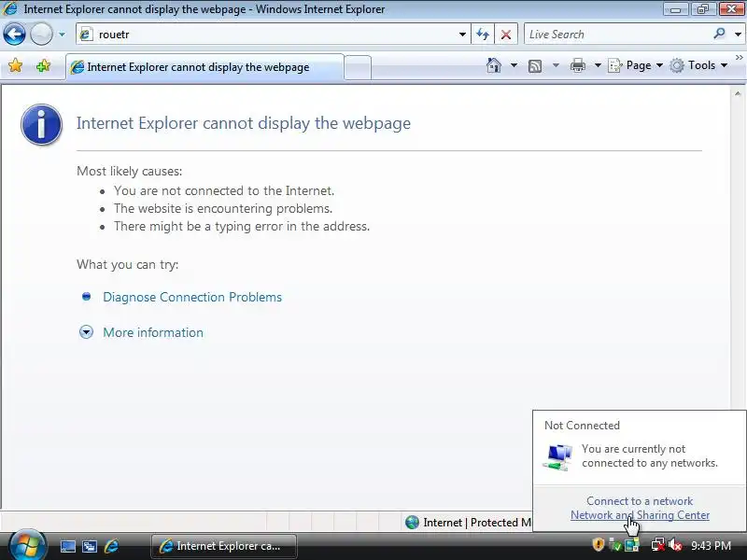This screenshot has width=747, height=560.
Task: Open the Windows Start orb
Action: 28,545
